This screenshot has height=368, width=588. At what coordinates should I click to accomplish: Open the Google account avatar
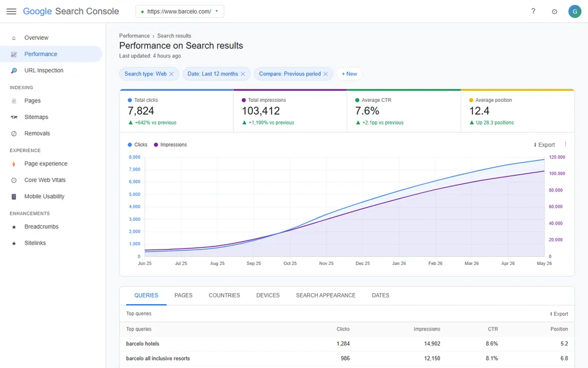click(x=575, y=12)
